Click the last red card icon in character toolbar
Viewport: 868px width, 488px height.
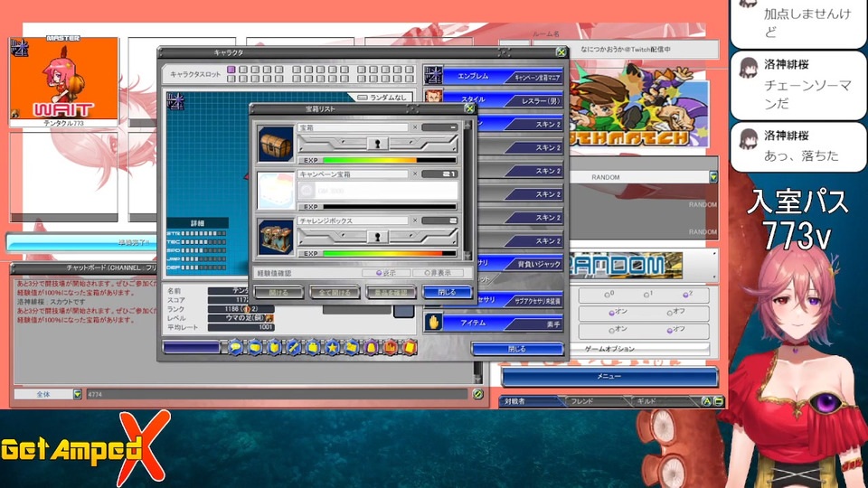[x=410, y=347]
